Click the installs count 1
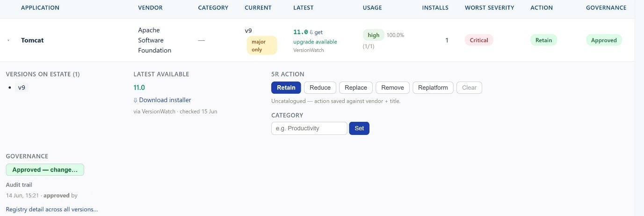Viewport: 644px width, 216px height. (x=447, y=40)
